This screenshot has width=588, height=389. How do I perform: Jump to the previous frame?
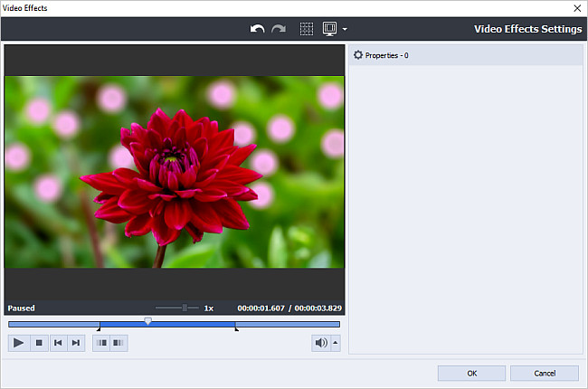(x=58, y=343)
